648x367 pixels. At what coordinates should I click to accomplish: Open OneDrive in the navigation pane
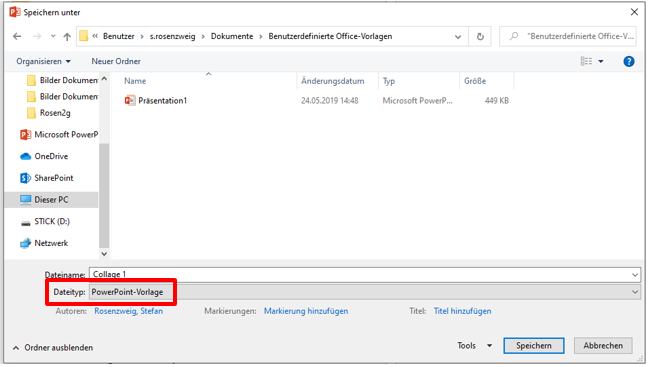[44, 156]
